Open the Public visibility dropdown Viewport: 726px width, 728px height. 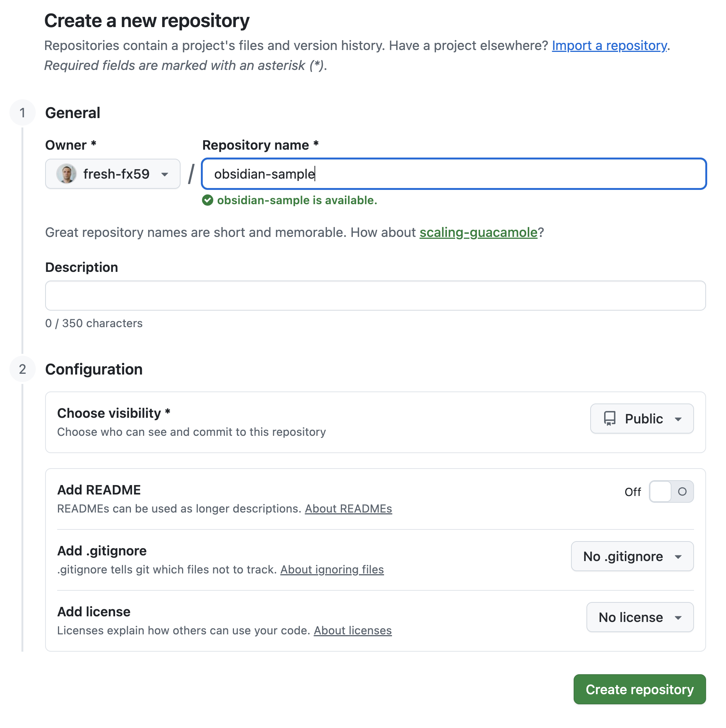[x=642, y=419]
